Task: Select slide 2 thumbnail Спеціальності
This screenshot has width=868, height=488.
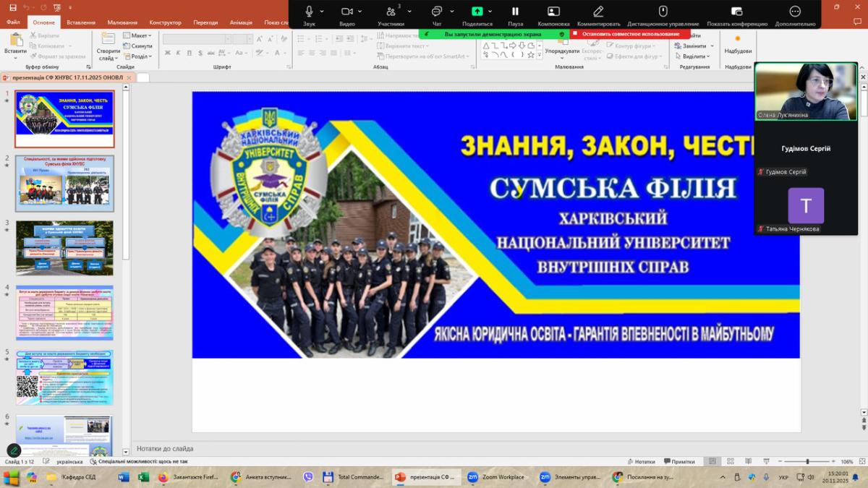Action: pyautogui.click(x=64, y=183)
